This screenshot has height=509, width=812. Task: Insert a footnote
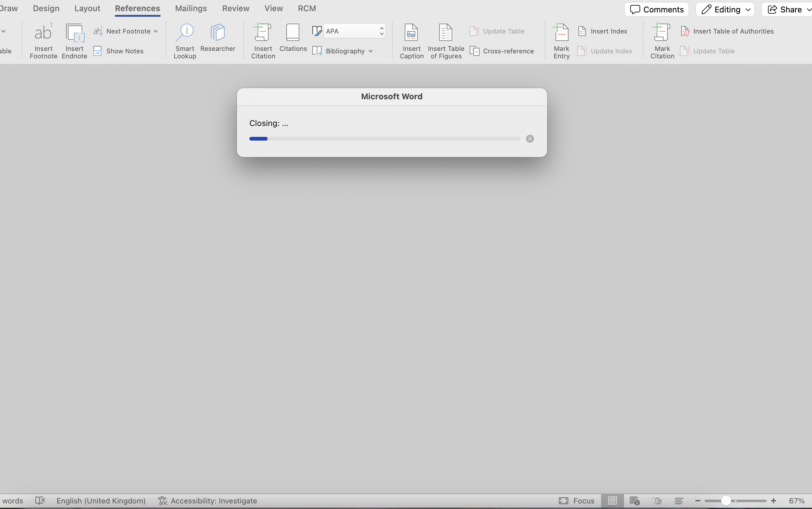click(43, 40)
